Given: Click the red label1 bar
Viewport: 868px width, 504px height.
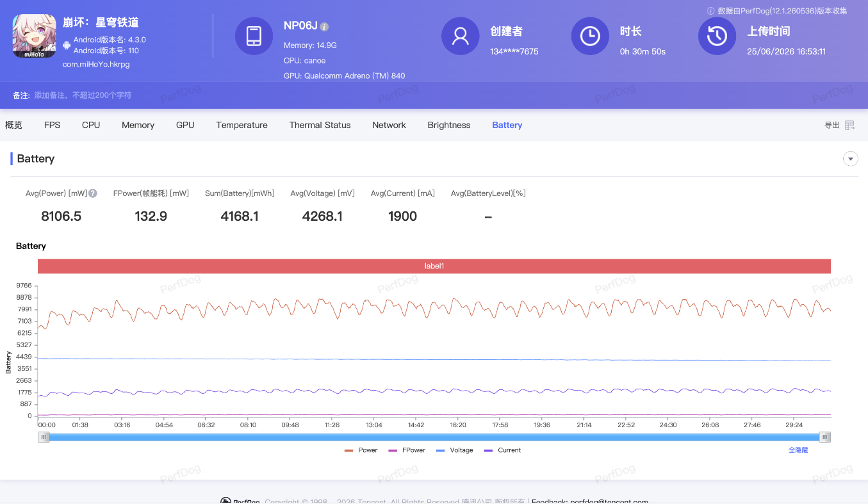Looking at the screenshot, I should [434, 266].
